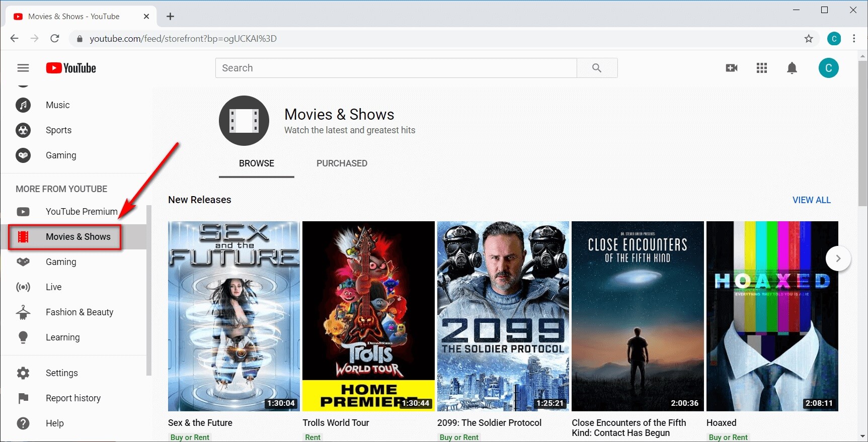Image resolution: width=868 pixels, height=442 pixels.
Task: Open the hamburger guide menu
Action: (x=23, y=68)
